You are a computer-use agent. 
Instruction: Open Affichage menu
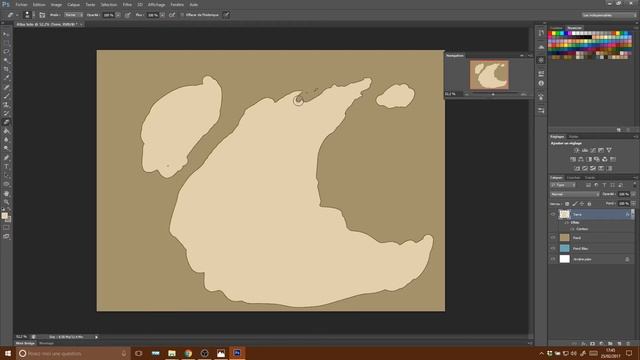[156, 4]
